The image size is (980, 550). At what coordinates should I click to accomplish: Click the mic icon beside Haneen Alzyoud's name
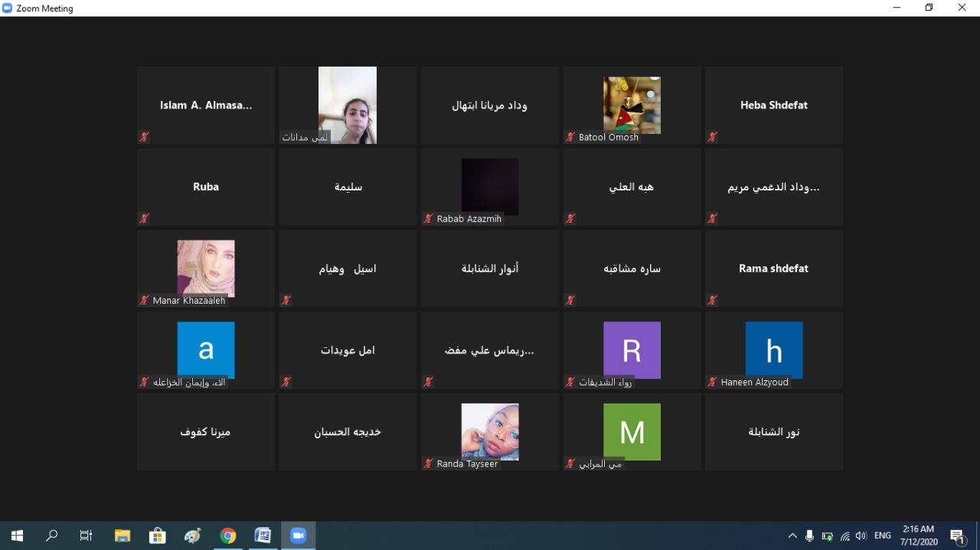tap(712, 382)
